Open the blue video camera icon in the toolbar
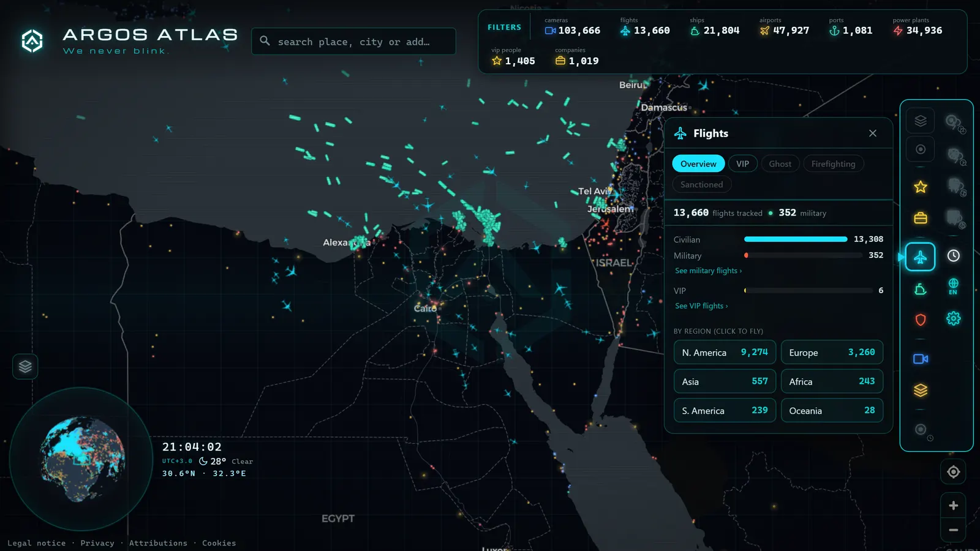Image resolution: width=980 pixels, height=551 pixels. point(920,359)
